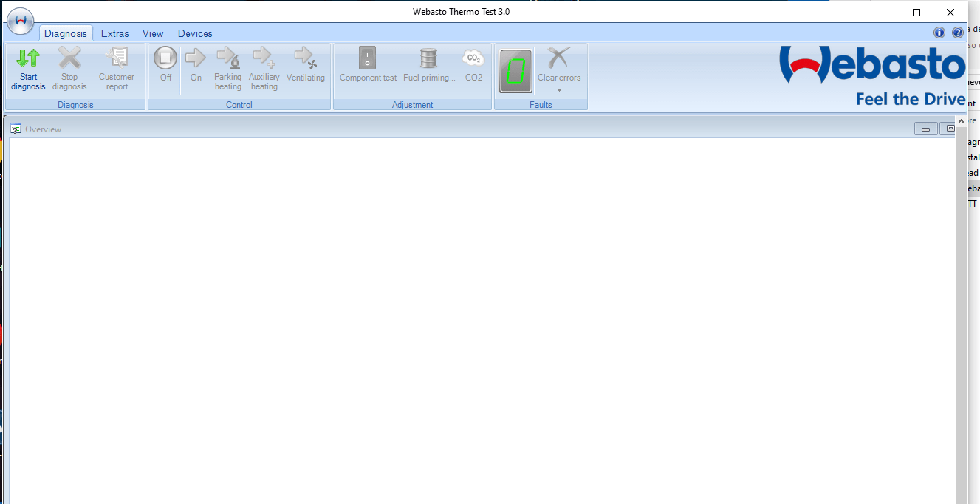Click the Stop diagnosis icon

(x=69, y=58)
